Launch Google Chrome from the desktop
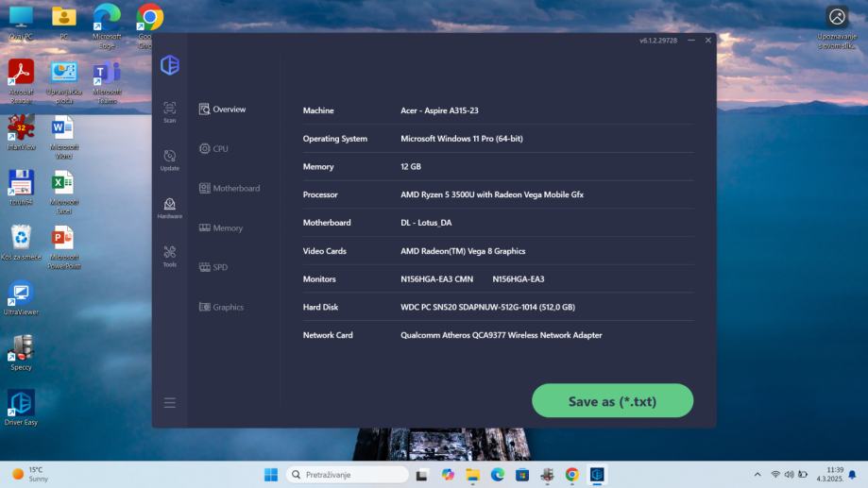Viewport: 868px width, 488px height. pos(149,26)
